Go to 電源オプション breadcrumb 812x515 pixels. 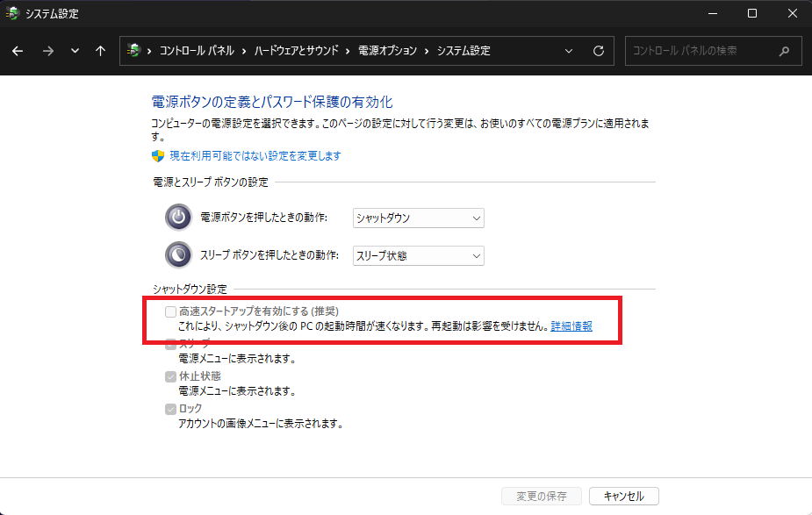(x=386, y=51)
